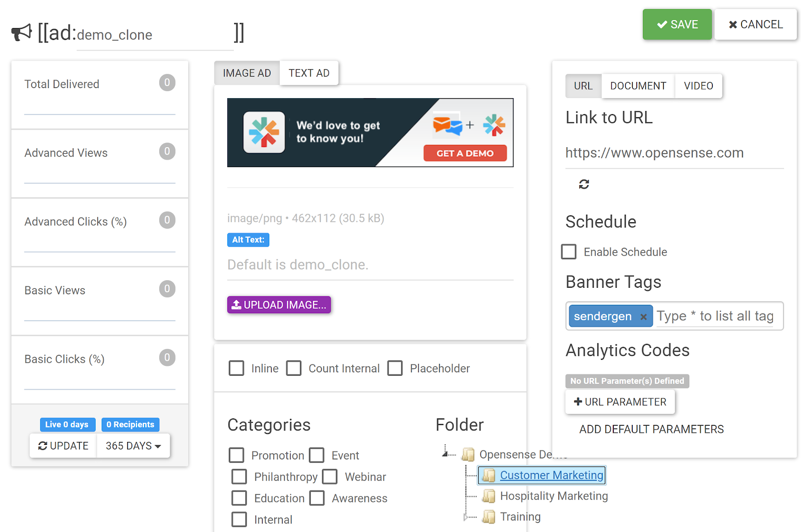Switch to the TEXT AD tab

tap(309, 73)
